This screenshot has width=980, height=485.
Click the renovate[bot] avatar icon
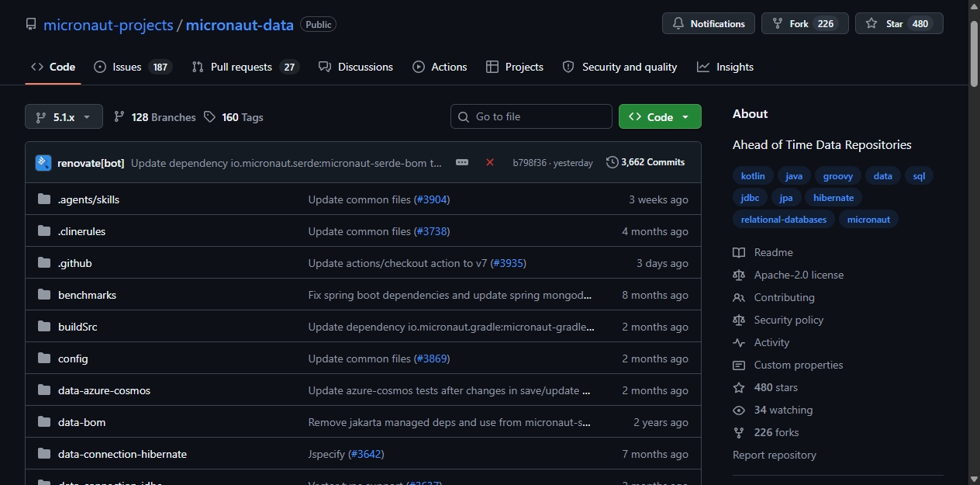point(43,162)
